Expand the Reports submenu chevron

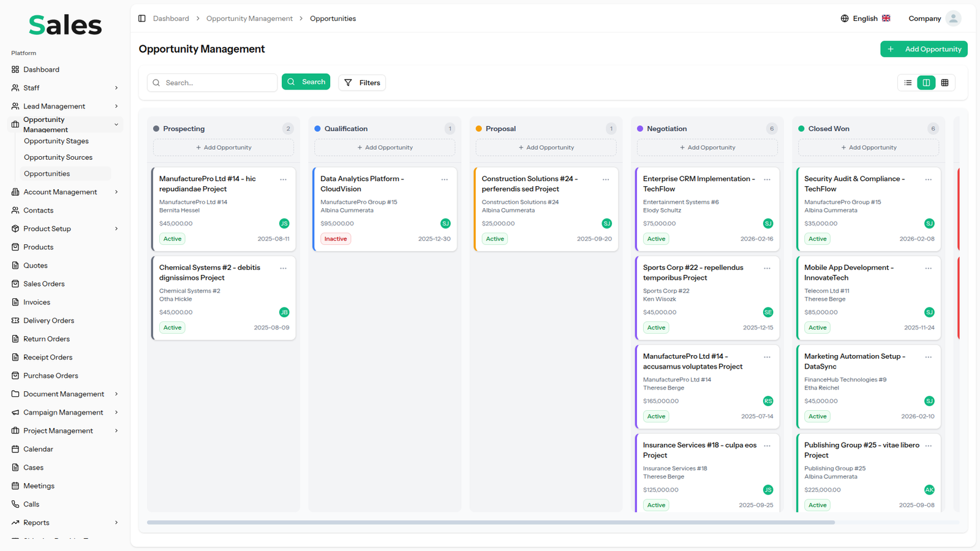[116, 522]
